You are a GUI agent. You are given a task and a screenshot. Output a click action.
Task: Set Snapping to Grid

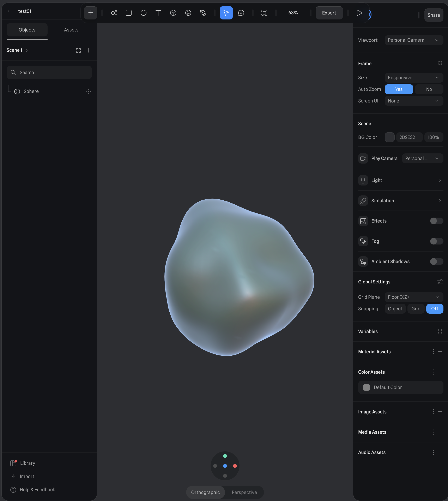[416, 308]
